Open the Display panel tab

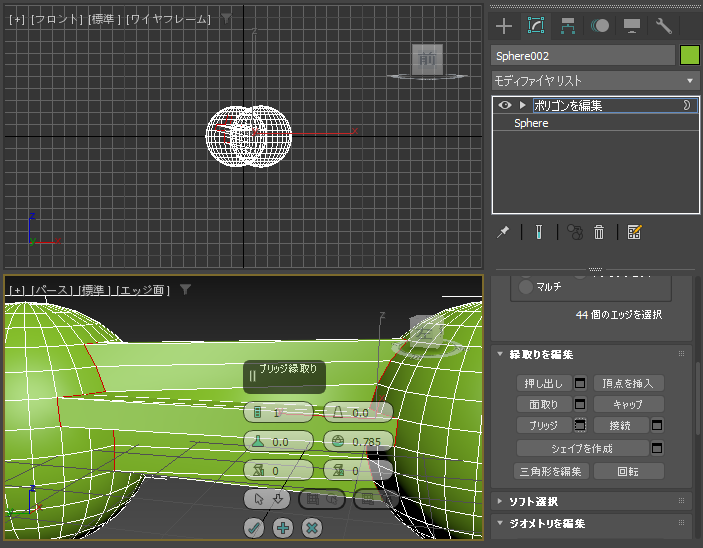pyautogui.click(x=632, y=26)
